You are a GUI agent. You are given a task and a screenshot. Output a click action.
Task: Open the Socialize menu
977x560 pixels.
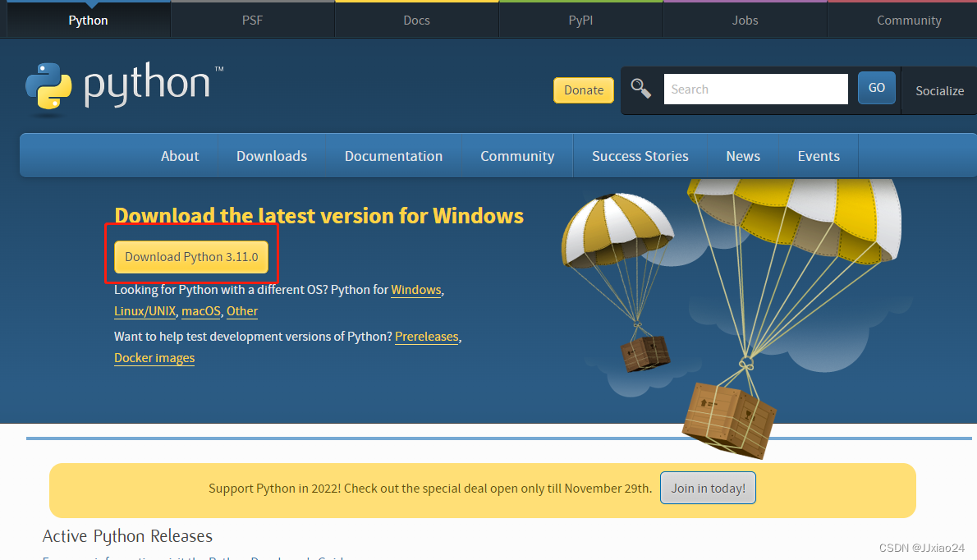click(x=939, y=91)
